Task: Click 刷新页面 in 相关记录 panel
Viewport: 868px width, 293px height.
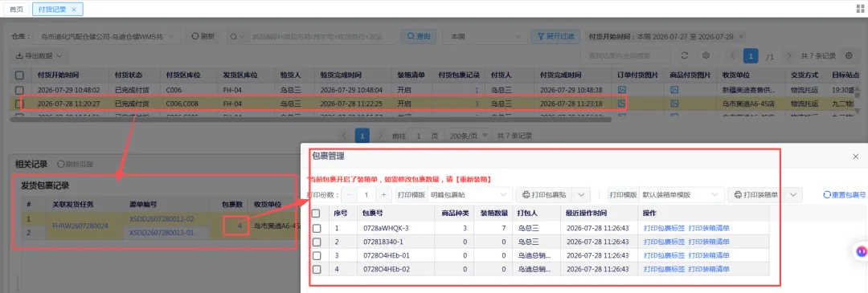Action: (x=75, y=165)
